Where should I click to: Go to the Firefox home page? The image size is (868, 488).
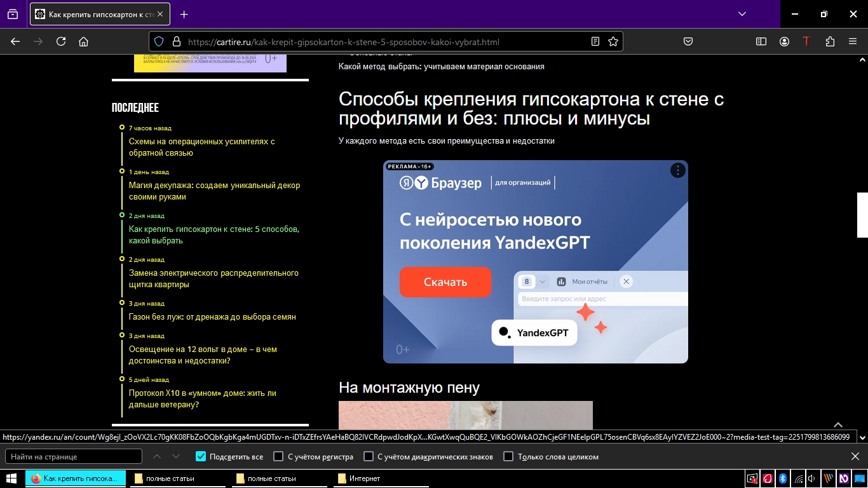[x=83, y=41]
